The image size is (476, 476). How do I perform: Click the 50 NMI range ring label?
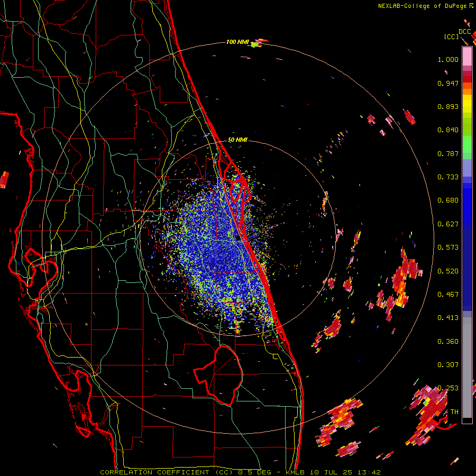pyautogui.click(x=237, y=140)
